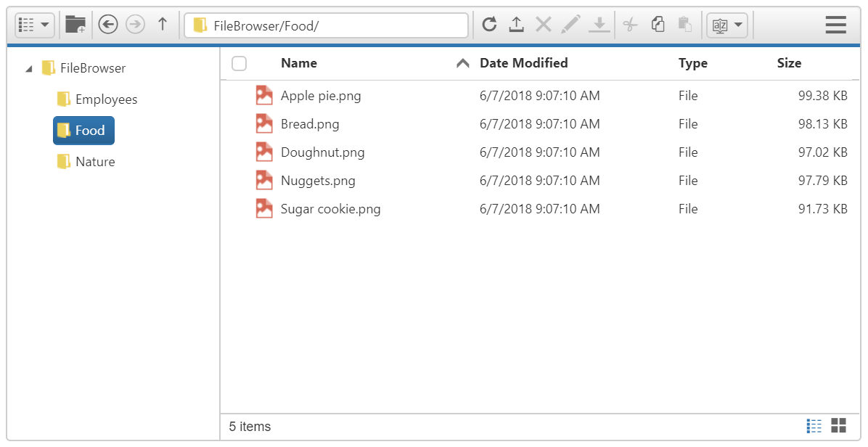Open the hamburger menu on the right
The height and width of the screenshot is (447, 868).
click(x=835, y=24)
